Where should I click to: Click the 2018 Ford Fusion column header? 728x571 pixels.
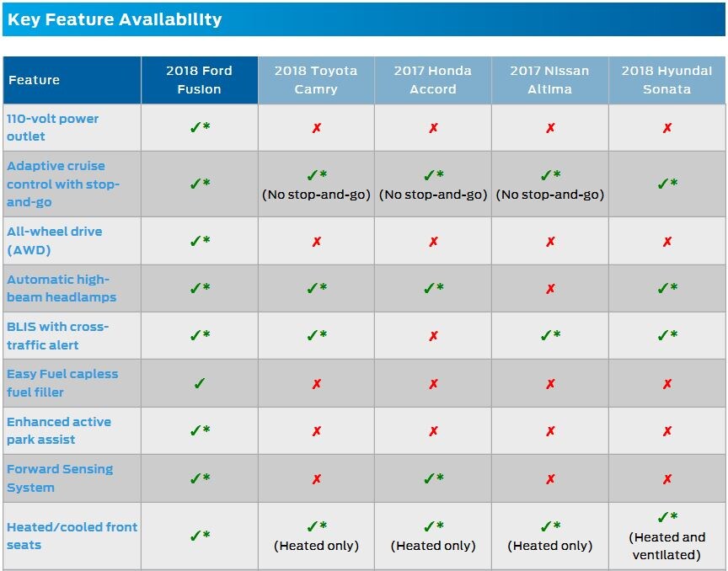click(200, 80)
